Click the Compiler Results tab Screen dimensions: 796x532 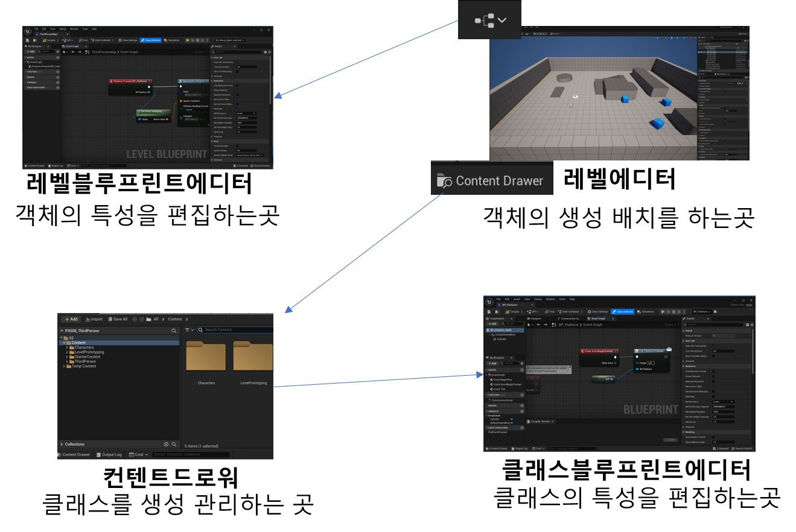click(x=540, y=422)
